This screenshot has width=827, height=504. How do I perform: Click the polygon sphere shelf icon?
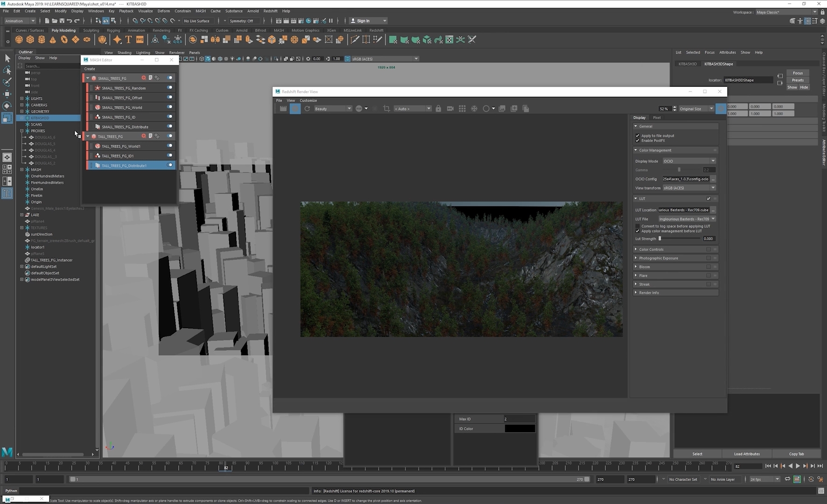click(19, 40)
